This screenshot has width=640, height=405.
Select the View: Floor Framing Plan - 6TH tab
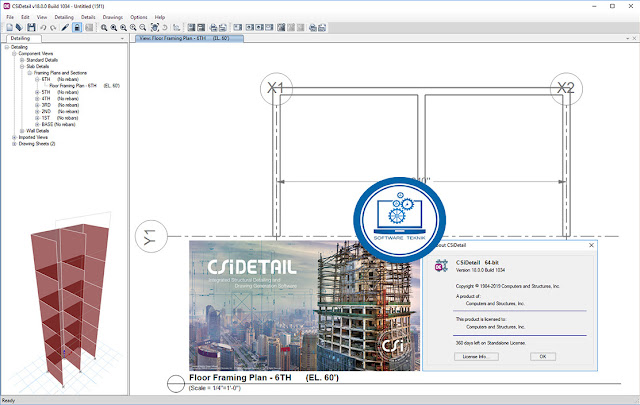[189, 38]
